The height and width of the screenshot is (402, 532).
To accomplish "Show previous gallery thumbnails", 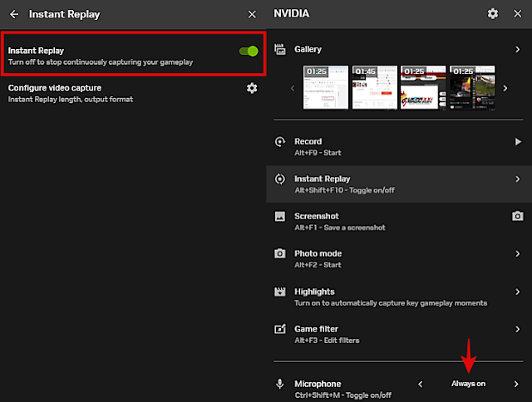I will coord(293,88).
